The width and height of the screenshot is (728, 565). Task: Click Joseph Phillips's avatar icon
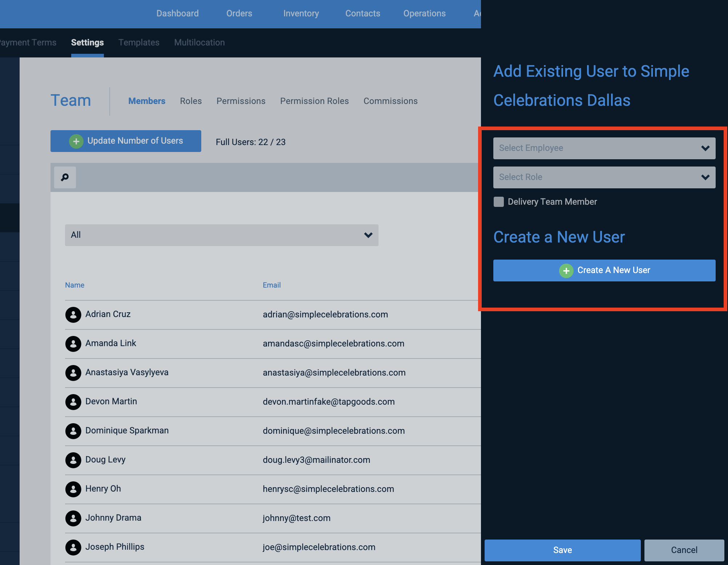pos(73,548)
